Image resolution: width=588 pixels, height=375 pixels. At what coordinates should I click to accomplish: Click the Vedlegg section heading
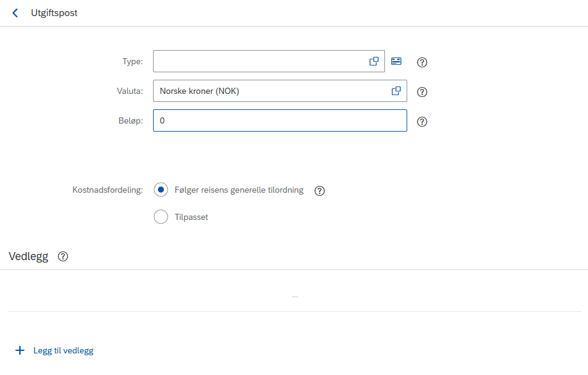[28, 256]
